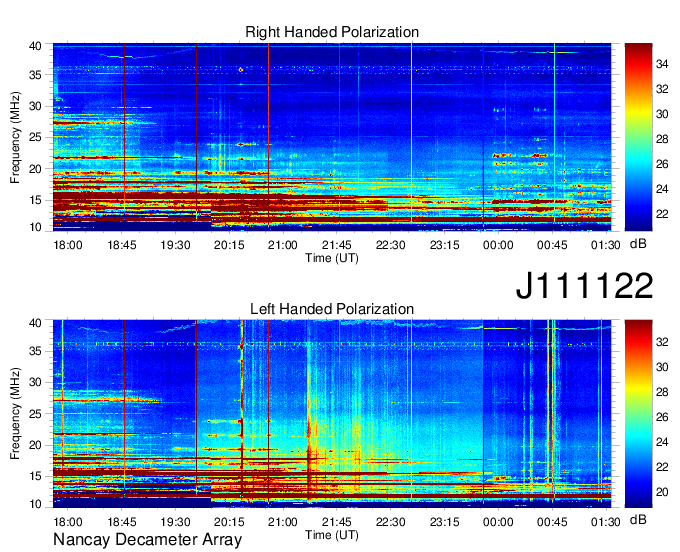The height and width of the screenshot is (552, 680).
Task: Click the 21:00 time tick of Left Handed plot
Action: [283, 522]
